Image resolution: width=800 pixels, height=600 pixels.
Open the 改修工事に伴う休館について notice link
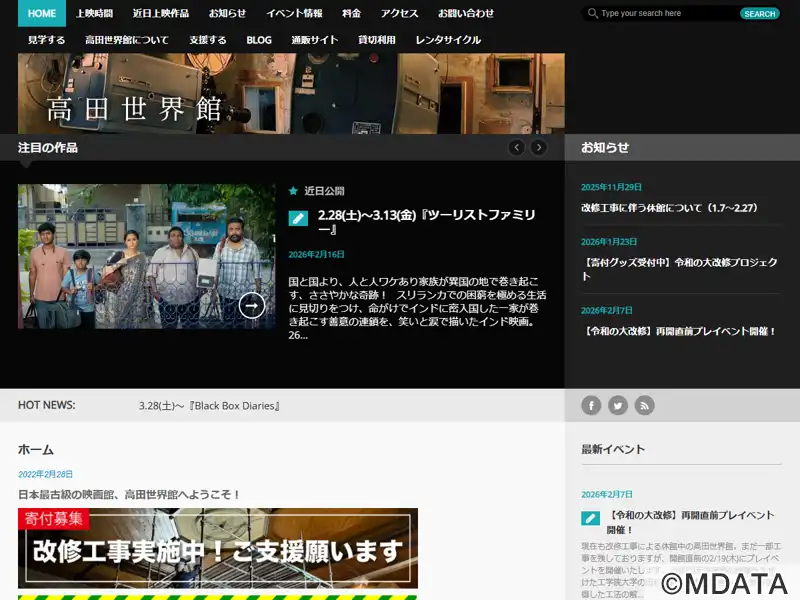669,208
